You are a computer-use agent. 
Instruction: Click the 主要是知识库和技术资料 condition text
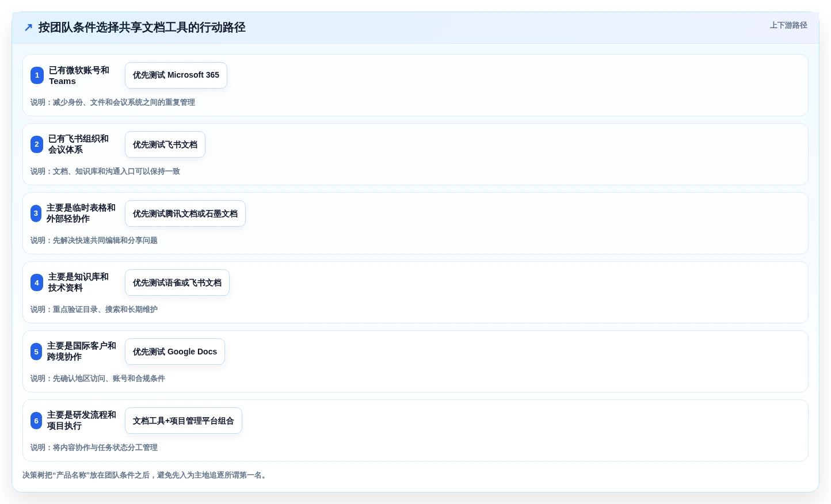tap(78, 282)
